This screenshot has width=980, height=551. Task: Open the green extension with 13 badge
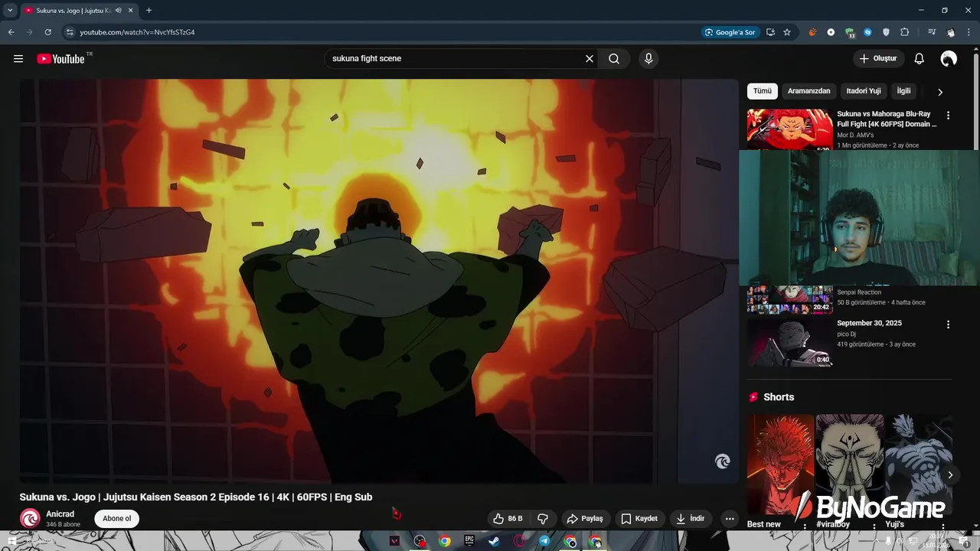pos(850,33)
